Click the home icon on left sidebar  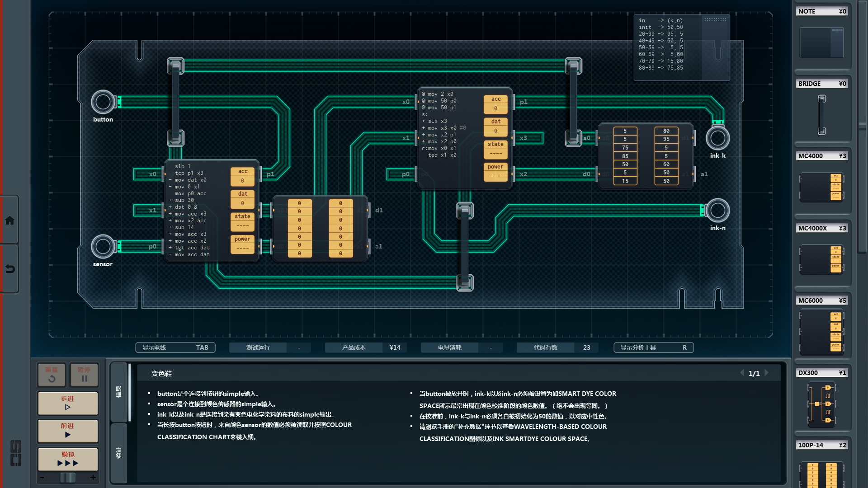tap(9, 221)
